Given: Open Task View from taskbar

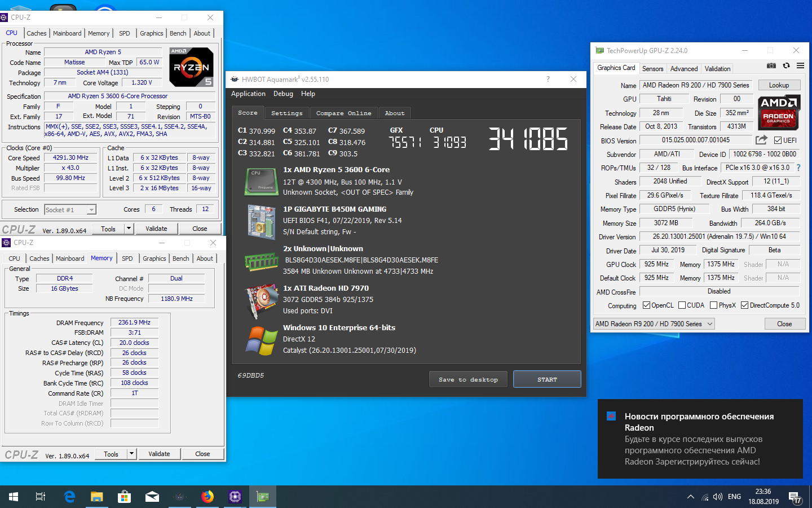Looking at the screenshot, I should [41, 497].
